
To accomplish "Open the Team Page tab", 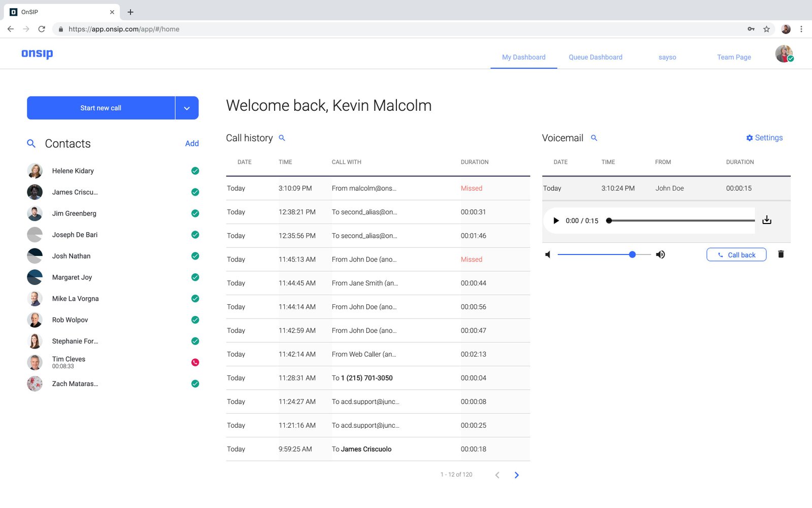I will [734, 57].
